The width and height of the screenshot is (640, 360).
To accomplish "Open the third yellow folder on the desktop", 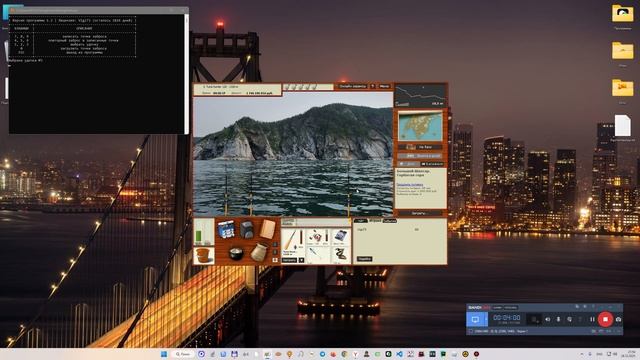I will click(x=622, y=88).
